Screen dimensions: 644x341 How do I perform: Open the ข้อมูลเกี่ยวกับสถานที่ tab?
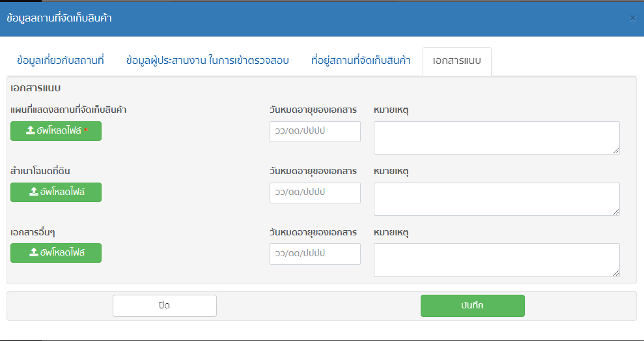61,61
